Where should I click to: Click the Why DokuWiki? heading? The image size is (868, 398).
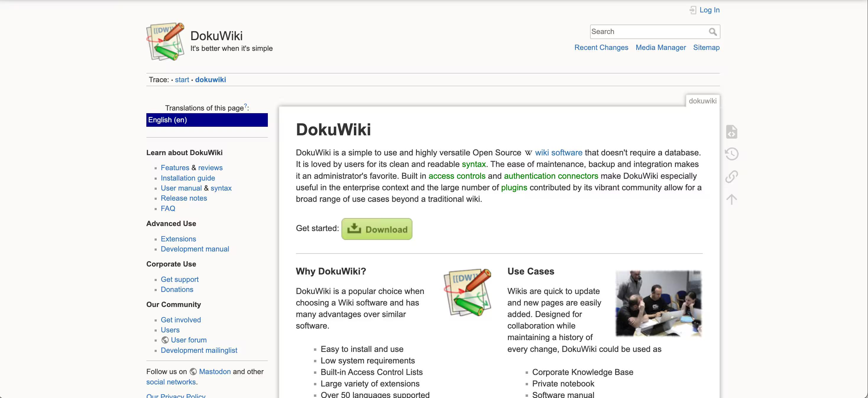click(331, 272)
